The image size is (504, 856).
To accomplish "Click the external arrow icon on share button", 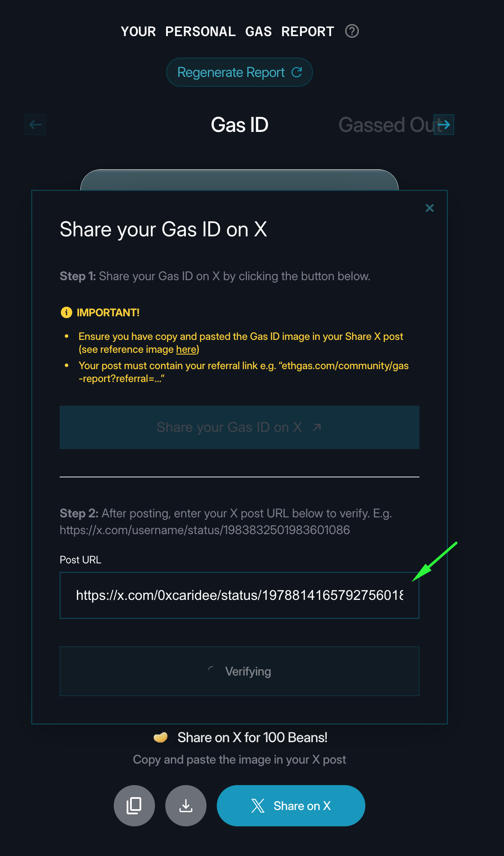I will pos(317,427).
